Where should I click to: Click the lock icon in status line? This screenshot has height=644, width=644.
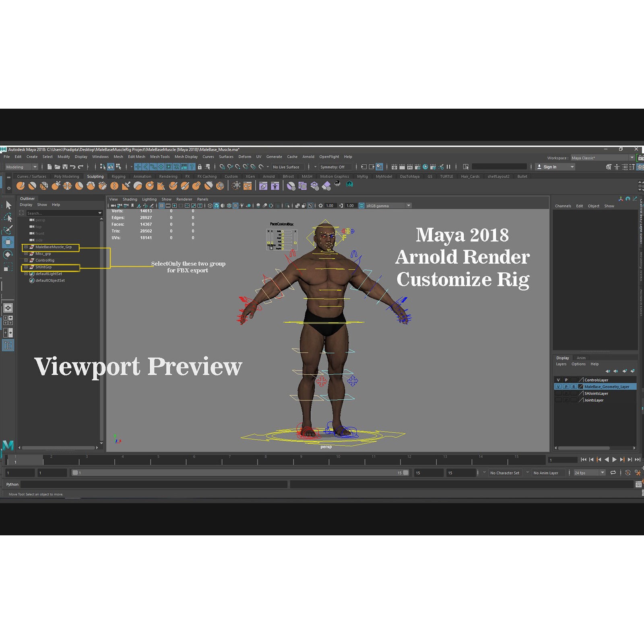200,167
